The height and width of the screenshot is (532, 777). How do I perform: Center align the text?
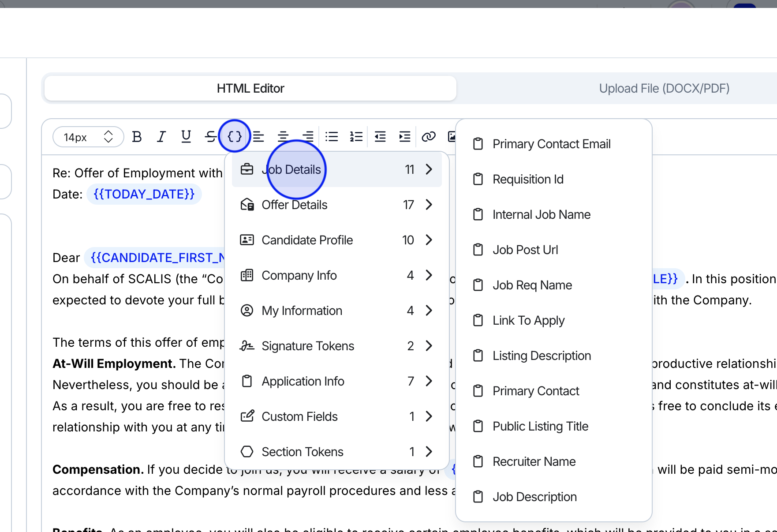283,137
